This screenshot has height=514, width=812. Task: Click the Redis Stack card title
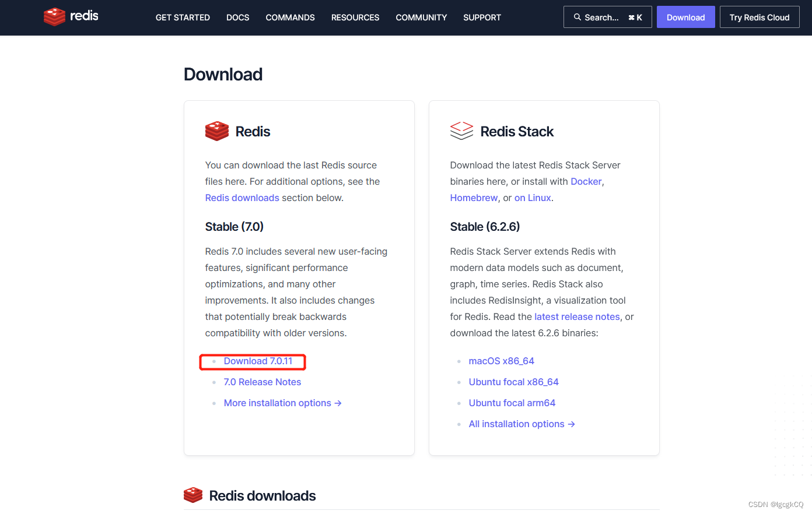517,132
